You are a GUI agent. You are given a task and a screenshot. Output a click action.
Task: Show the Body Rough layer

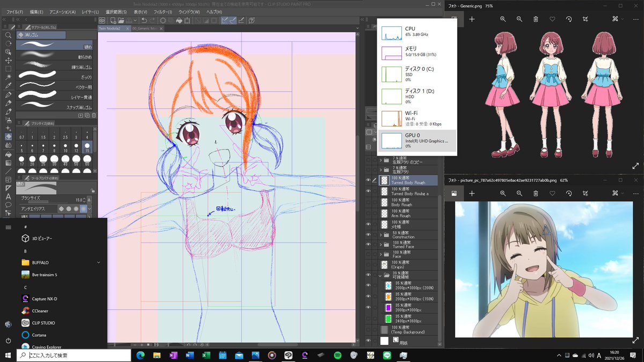click(x=368, y=202)
